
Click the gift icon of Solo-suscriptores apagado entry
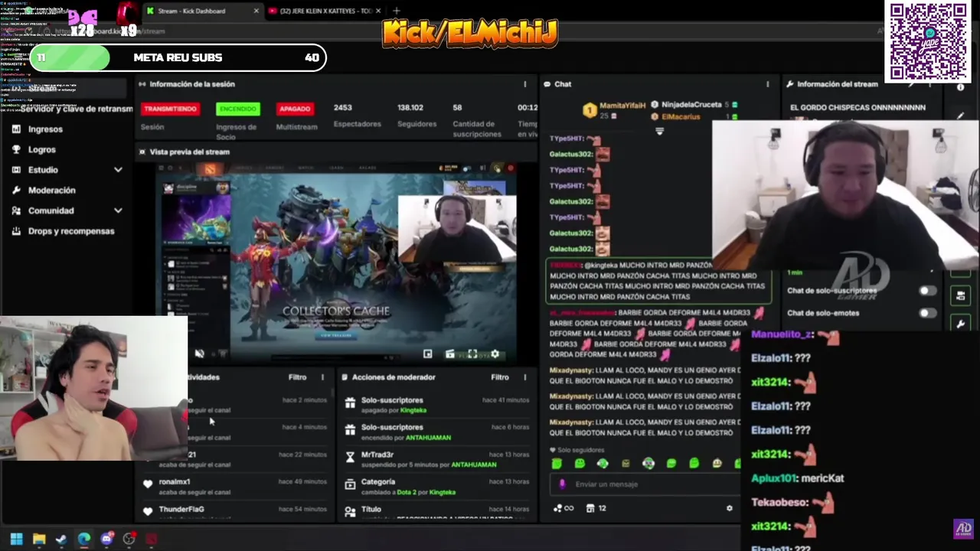(x=350, y=403)
